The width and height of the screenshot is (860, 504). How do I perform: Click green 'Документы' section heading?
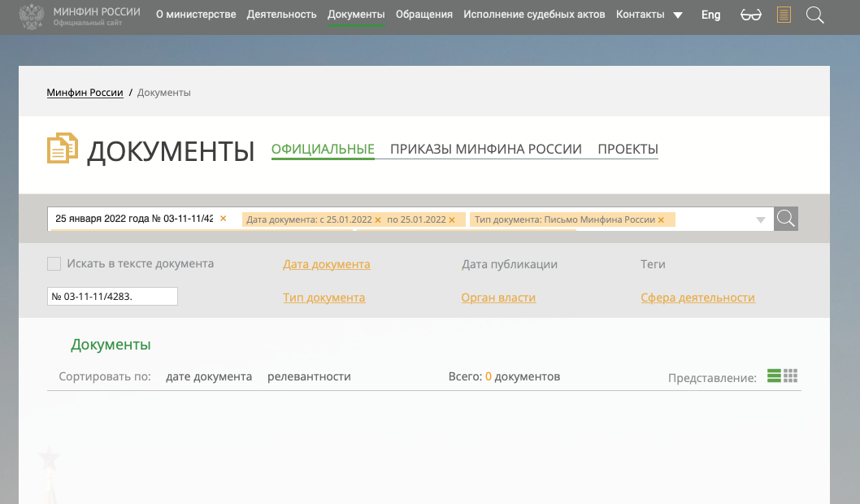point(111,345)
